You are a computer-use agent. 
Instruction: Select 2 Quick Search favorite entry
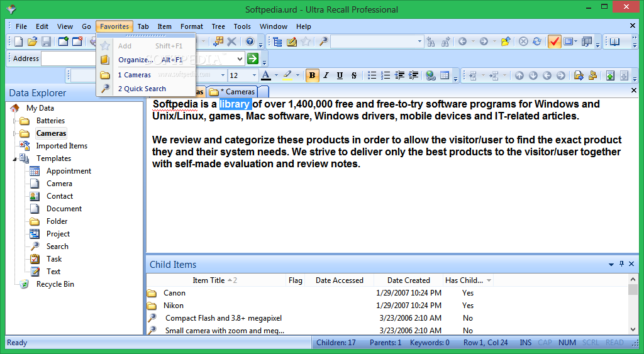point(146,89)
